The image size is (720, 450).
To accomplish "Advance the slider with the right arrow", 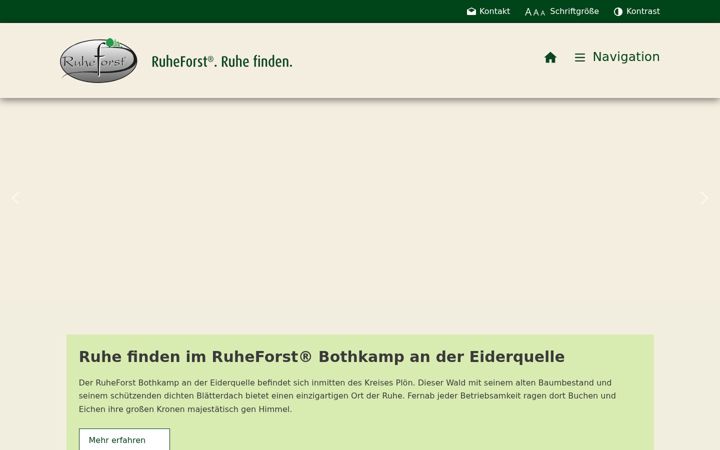I will (704, 198).
